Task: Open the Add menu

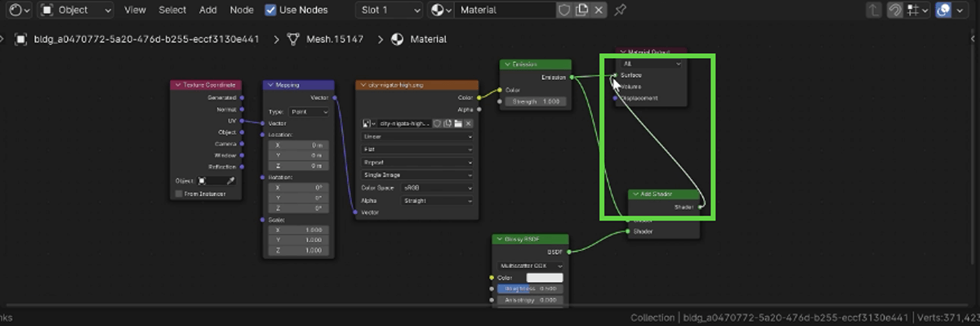Action: pos(208,10)
